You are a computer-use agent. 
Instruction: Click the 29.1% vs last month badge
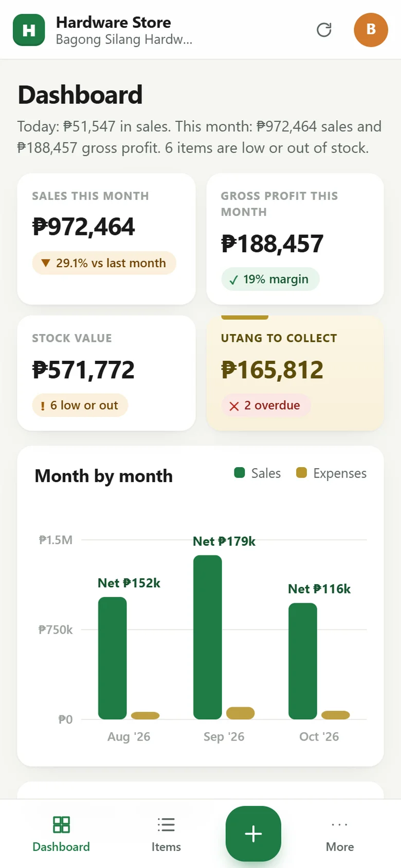104,263
